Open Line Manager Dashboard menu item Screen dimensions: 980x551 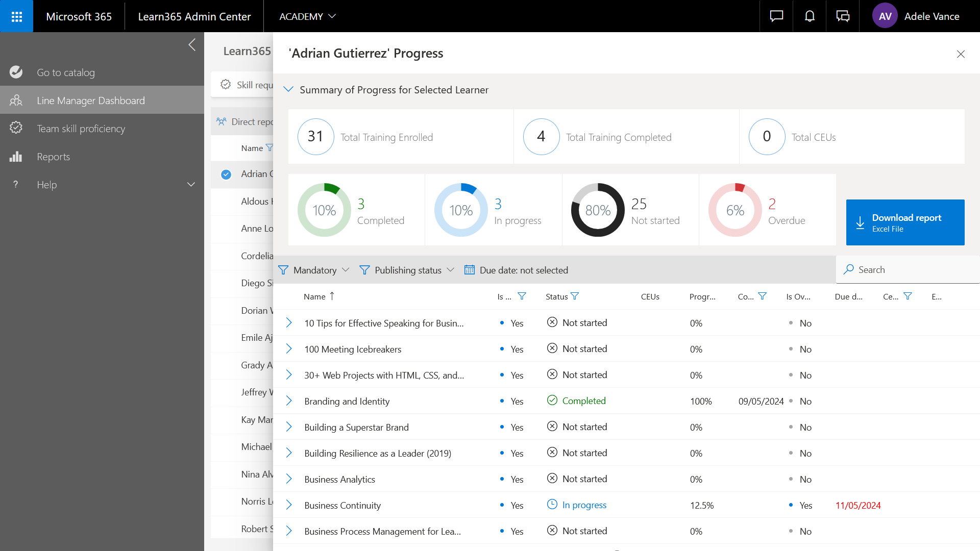(x=91, y=101)
